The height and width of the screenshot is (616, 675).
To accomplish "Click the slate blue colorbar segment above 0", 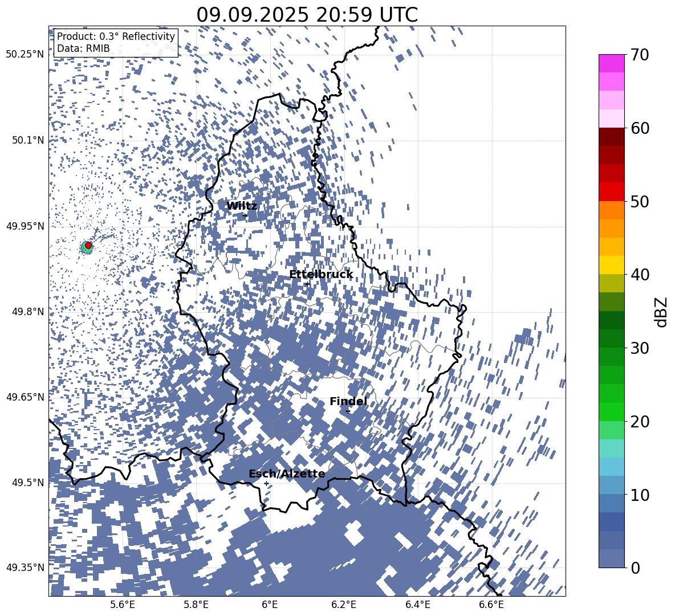I will click(x=611, y=559).
